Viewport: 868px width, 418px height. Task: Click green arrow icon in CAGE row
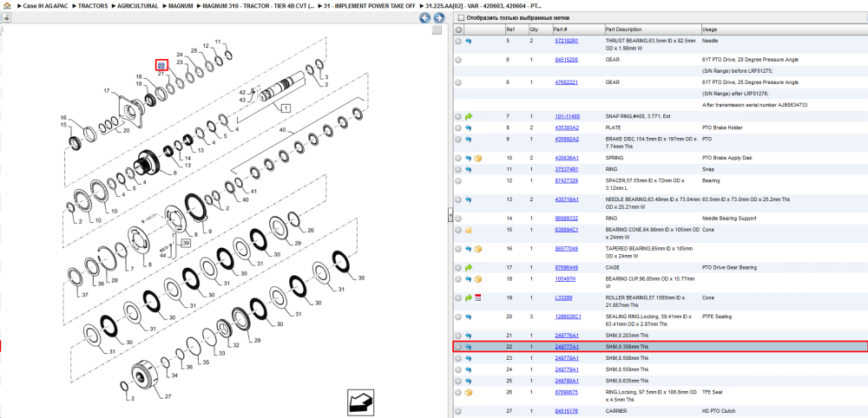[469, 268]
